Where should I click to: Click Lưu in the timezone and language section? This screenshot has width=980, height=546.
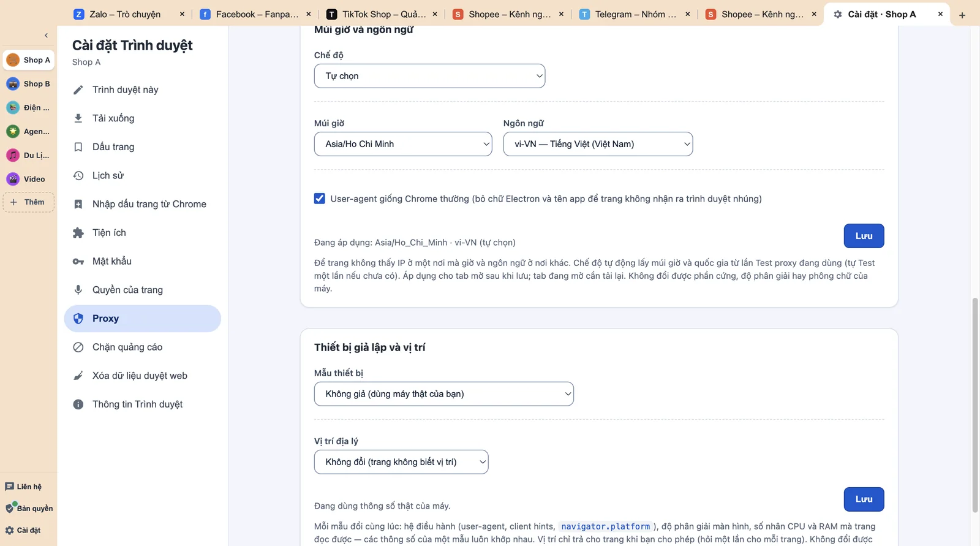coord(864,236)
